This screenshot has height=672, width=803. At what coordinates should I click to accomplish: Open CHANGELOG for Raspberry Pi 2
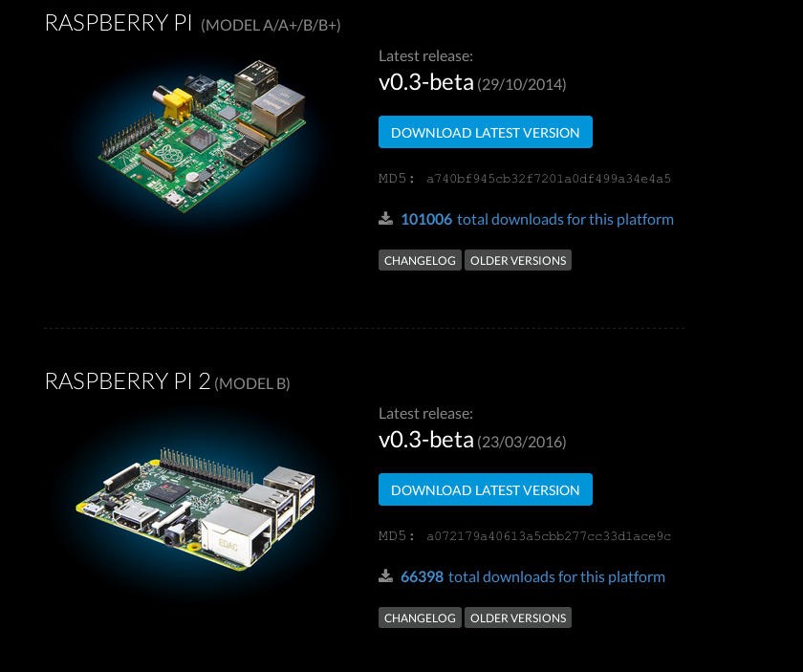pos(420,618)
